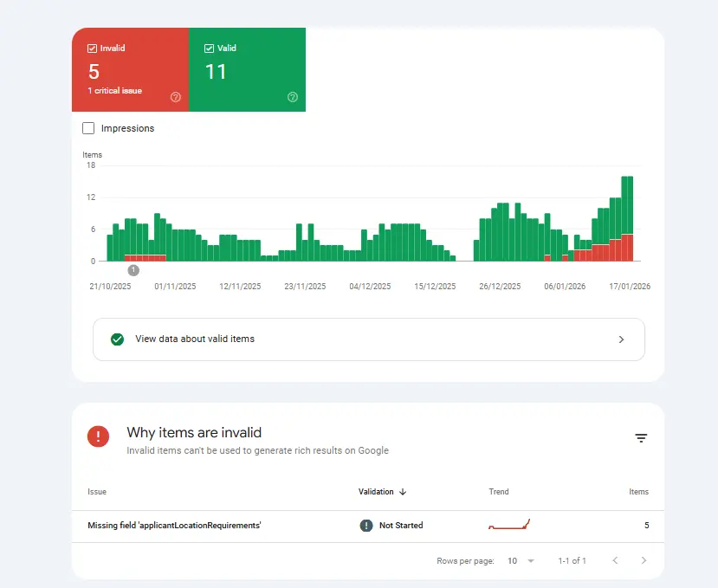Click the annotation marker '1' under the chart
Screen dimensions: 718x588
(133, 270)
